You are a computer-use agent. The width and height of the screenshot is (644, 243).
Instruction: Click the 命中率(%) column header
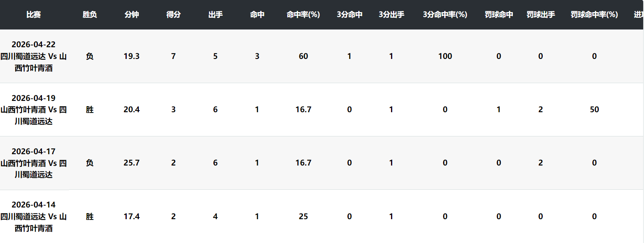303,15
